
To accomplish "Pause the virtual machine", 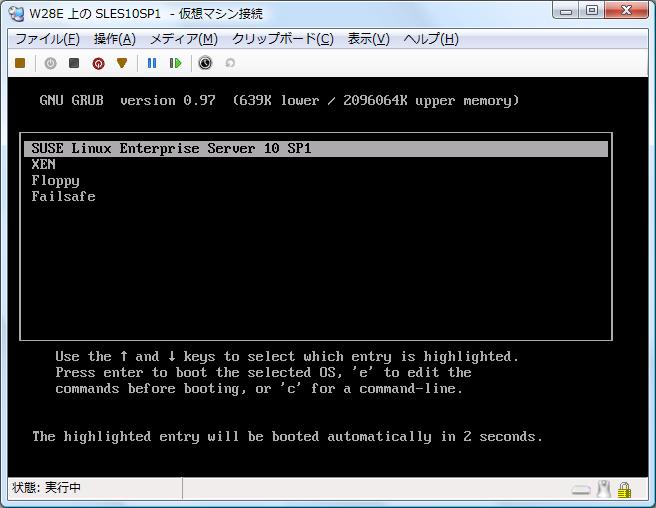I will click(x=152, y=63).
